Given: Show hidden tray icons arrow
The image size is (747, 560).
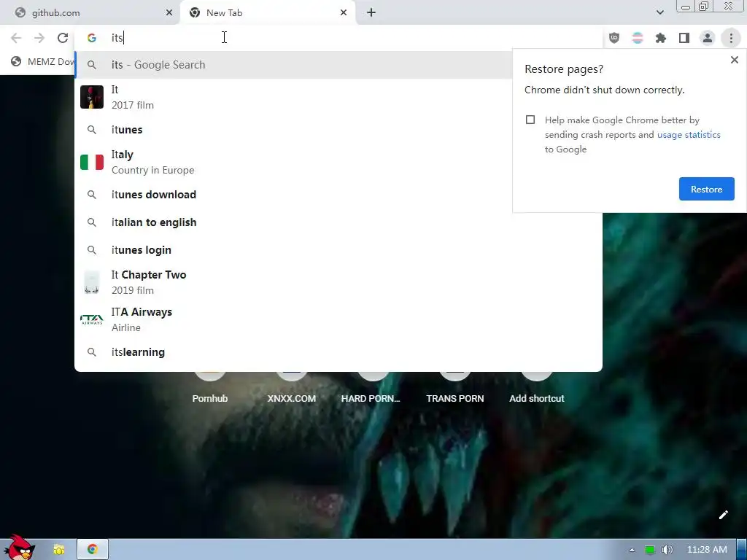Looking at the screenshot, I should pyautogui.click(x=632, y=550).
